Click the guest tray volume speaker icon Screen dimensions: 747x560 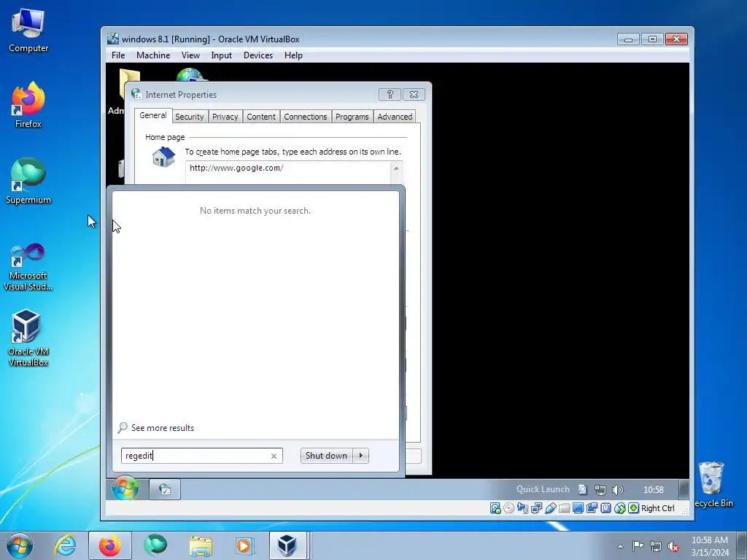(x=617, y=489)
